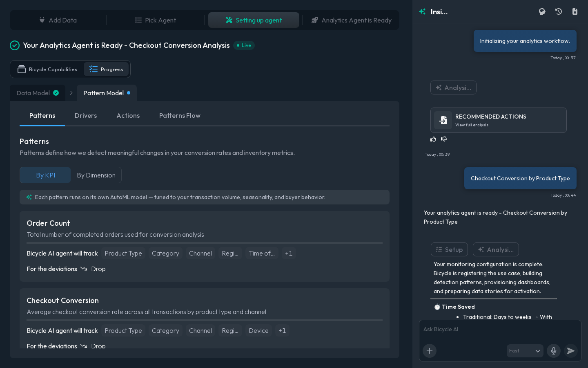Click the Insights sparkle icon
588x368 pixels.
pyautogui.click(x=422, y=11)
